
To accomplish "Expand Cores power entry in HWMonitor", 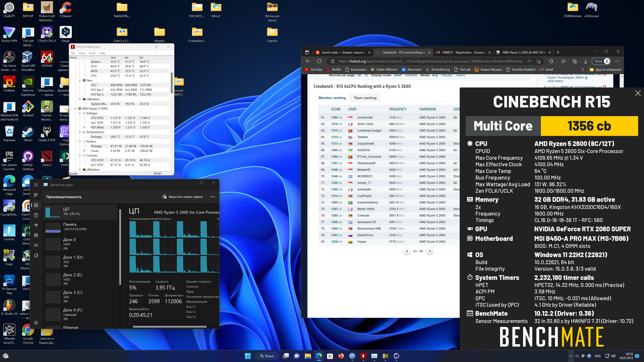I will [x=85, y=151].
